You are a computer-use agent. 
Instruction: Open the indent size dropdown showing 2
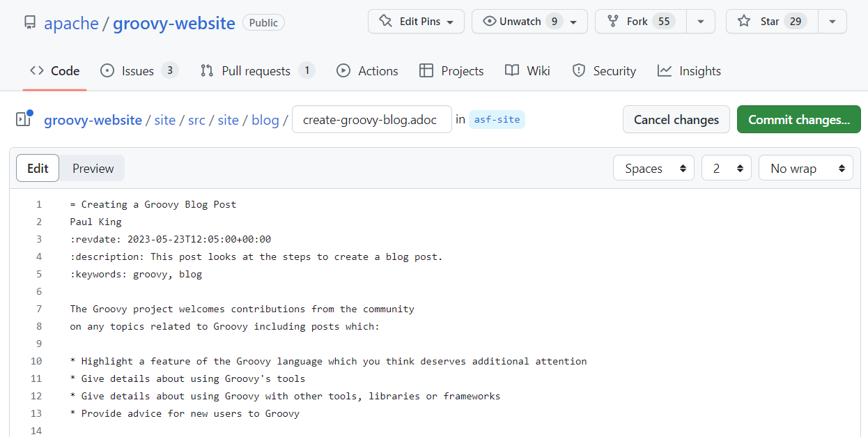pos(726,168)
